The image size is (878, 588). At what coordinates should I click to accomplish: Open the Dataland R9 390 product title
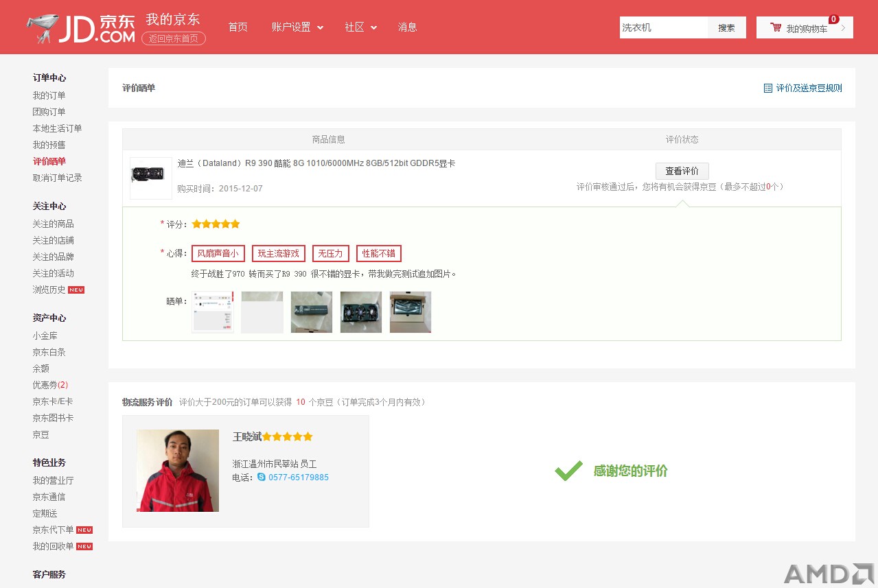[316, 163]
